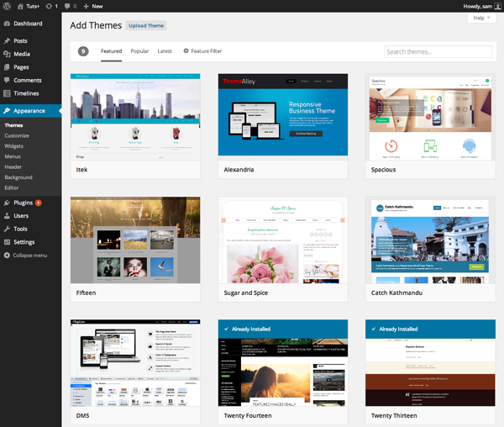This screenshot has width=504, height=427.
Task: Open the New content plus icon
Action: (x=86, y=6)
